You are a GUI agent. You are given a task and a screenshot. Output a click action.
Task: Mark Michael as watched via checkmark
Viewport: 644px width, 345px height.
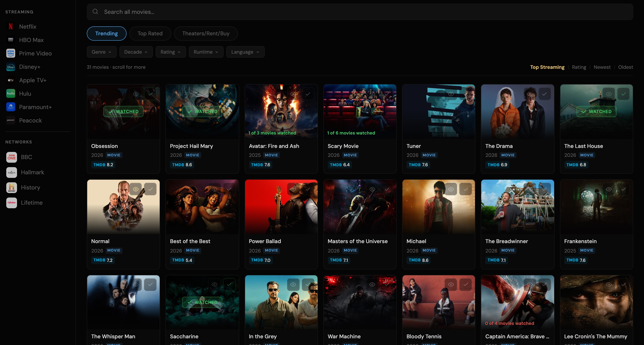pos(466,189)
